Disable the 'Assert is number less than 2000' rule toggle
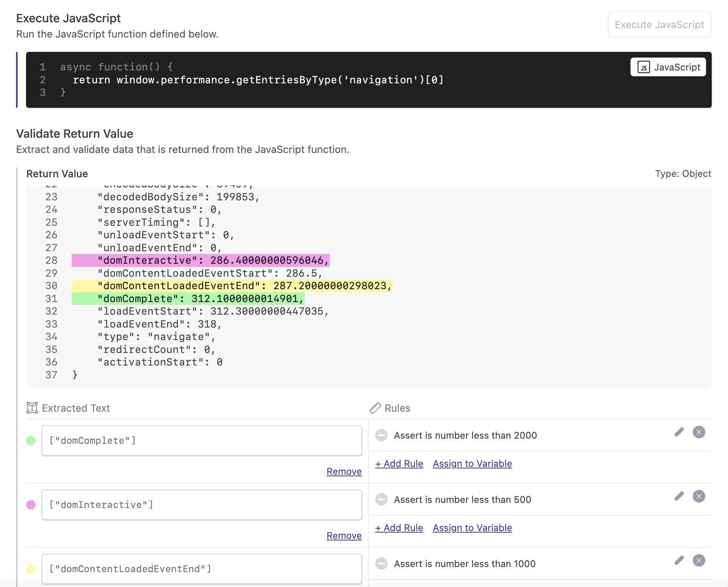The width and height of the screenshot is (728, 587). [x=382, y=435]
